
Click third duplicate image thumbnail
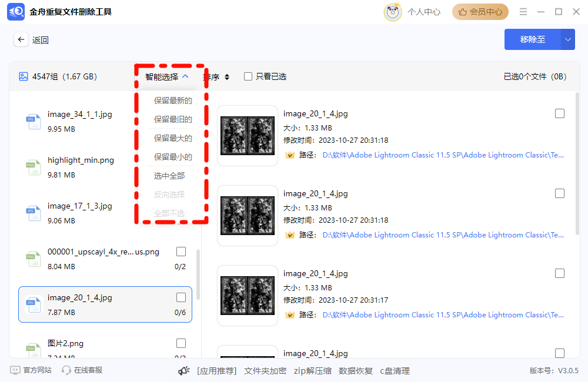(x=248, y=296)
